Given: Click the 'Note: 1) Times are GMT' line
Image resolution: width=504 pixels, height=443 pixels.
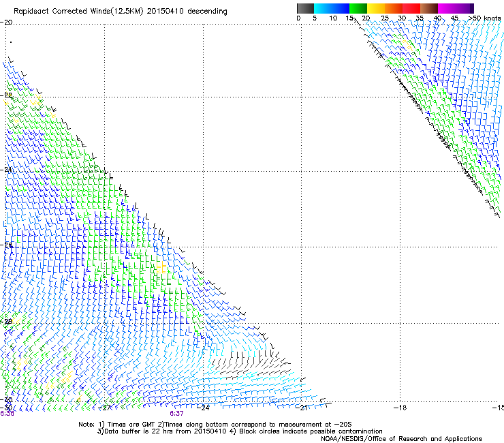Looking at the screenshot, I should (x=215, y=425).
